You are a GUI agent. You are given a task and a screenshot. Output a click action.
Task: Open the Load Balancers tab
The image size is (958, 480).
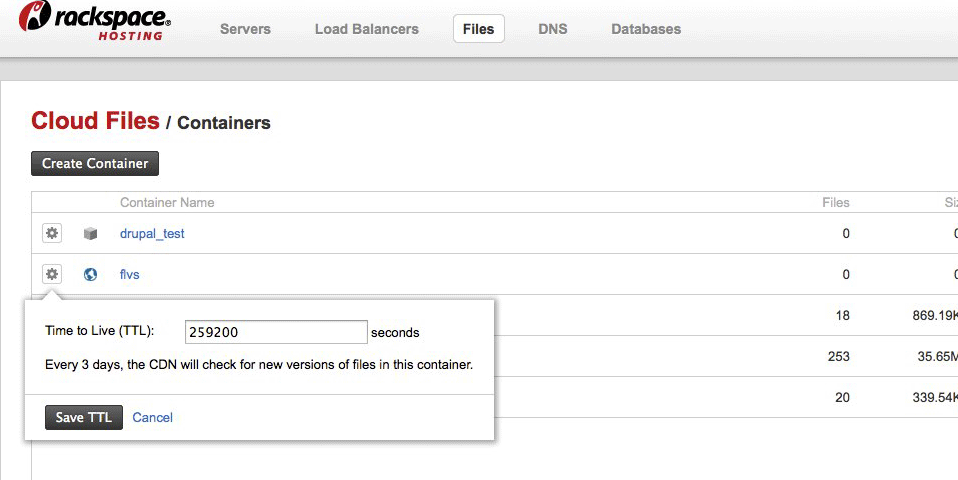(367, 29)
